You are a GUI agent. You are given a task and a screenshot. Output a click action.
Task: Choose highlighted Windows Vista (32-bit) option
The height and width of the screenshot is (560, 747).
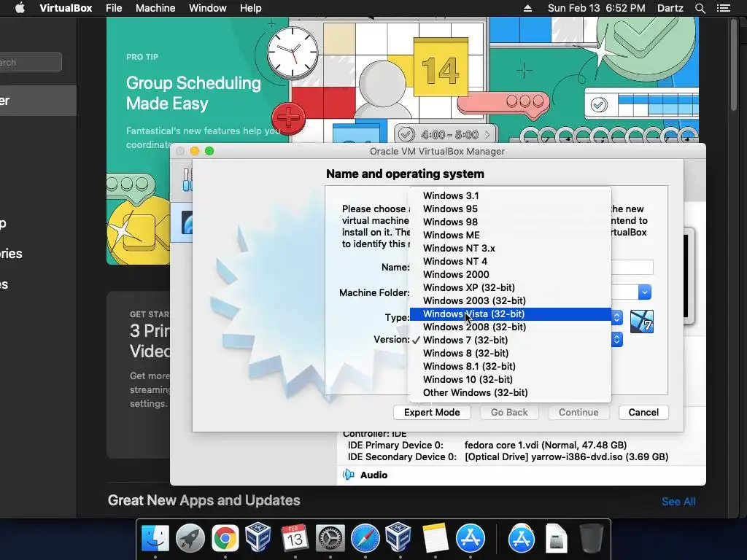tap(510, 314)
